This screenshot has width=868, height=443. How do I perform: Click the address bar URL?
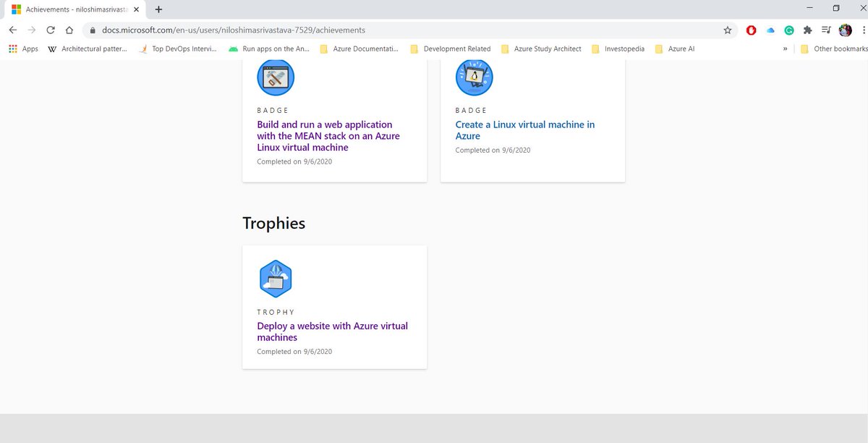233,30
